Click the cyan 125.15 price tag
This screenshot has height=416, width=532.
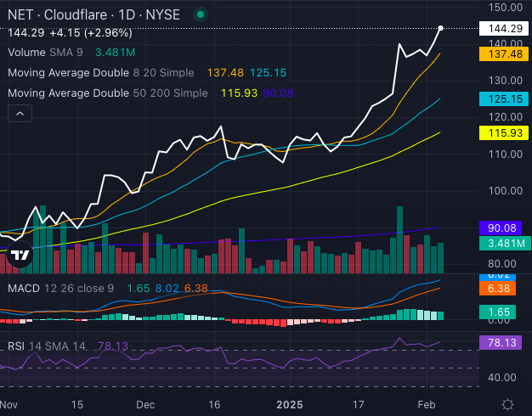tap(505, 99)
